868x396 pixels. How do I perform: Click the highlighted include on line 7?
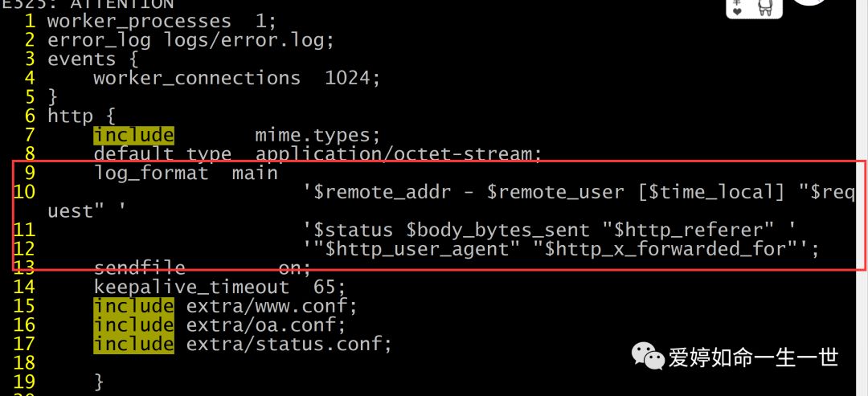(133, 135)
